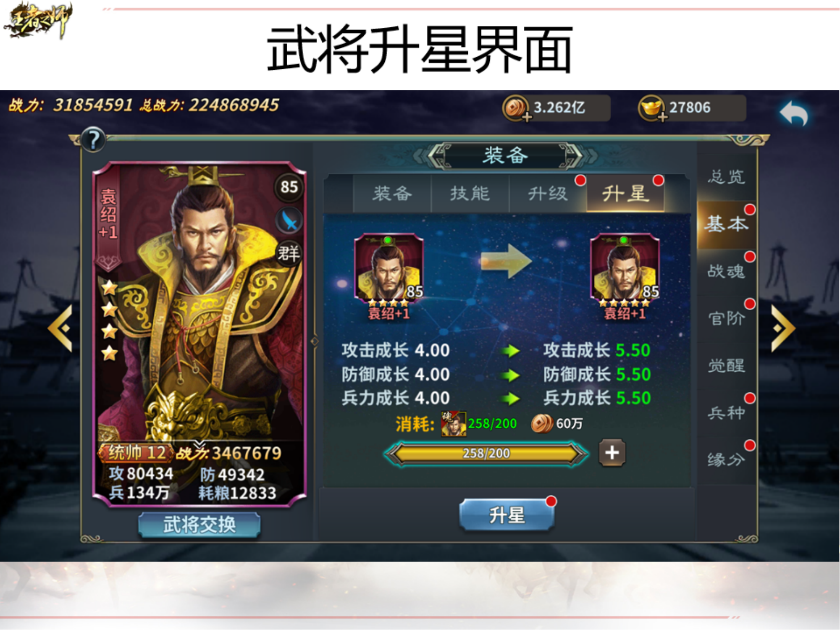Expand stats with chevron above 战力
840x630 pixels.
(x=199, y=445)
